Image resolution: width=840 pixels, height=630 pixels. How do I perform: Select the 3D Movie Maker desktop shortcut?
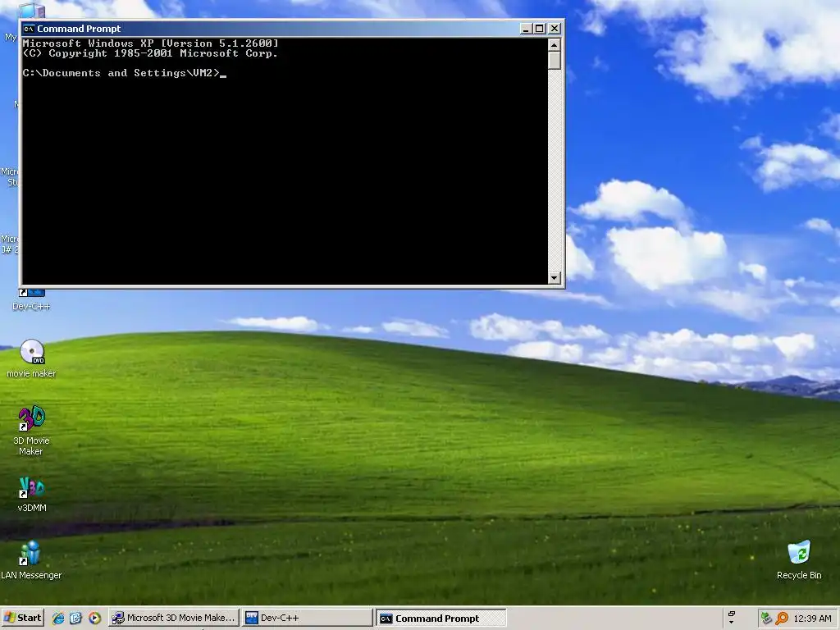click(32, 430)
